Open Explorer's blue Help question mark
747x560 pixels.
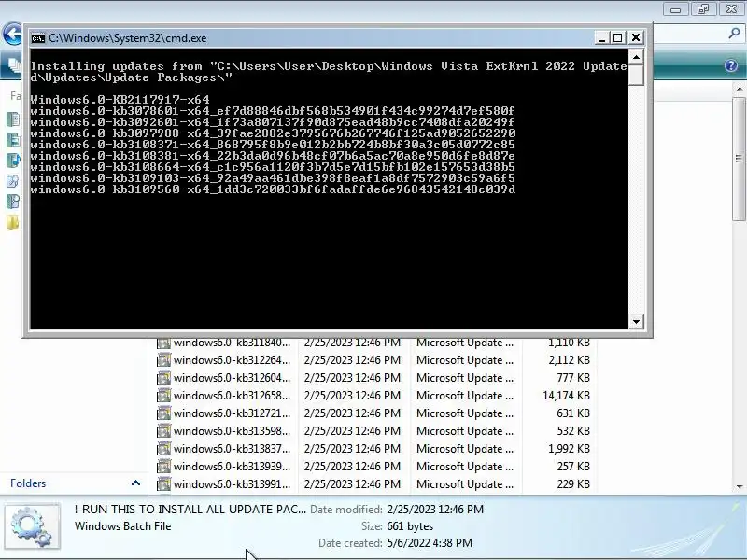[x=731, y=65]
